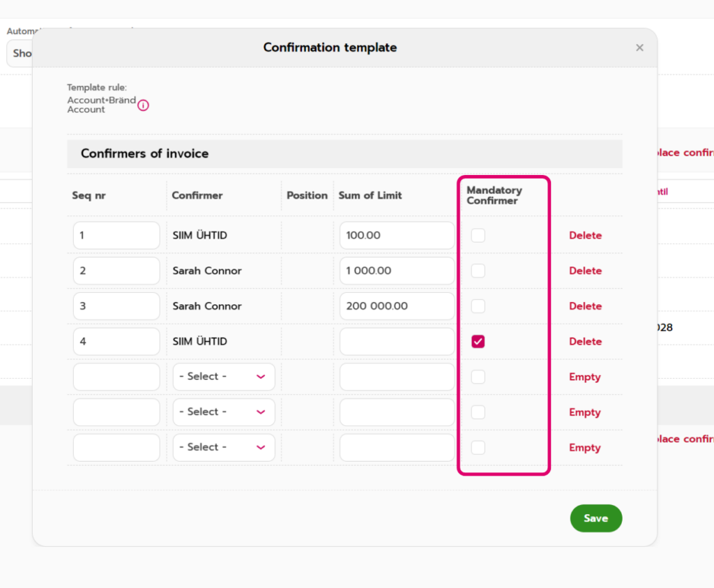Screen dimensions: 714x588
Task: Tick Mandatory Confirmer in first empty row
Action: pos(478,377)
